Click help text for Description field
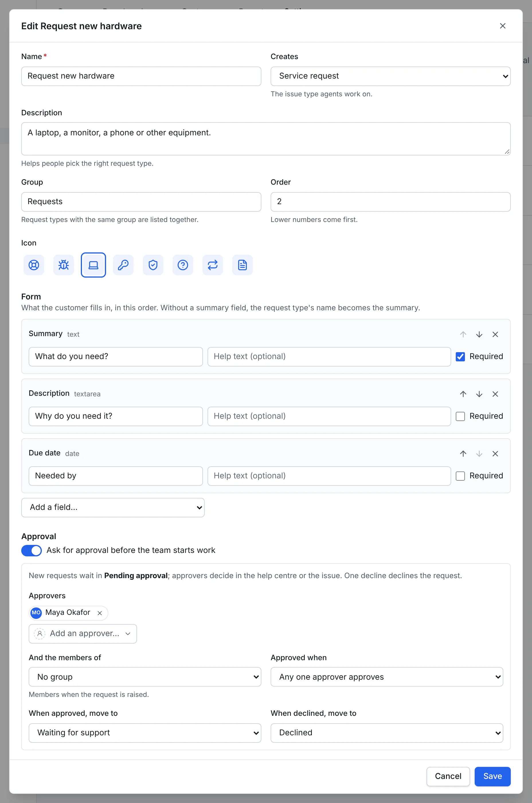Viewport: 532px width, 803px height. point(329,416)
